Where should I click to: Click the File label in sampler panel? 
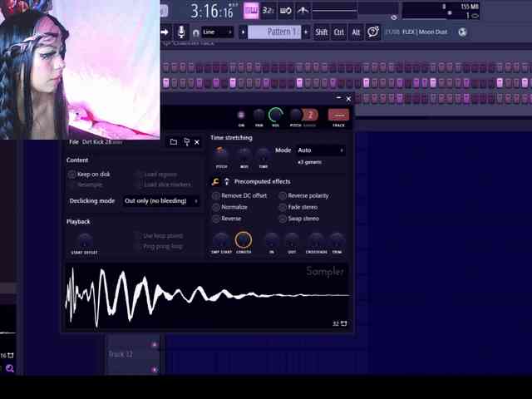tap(74, 142)
